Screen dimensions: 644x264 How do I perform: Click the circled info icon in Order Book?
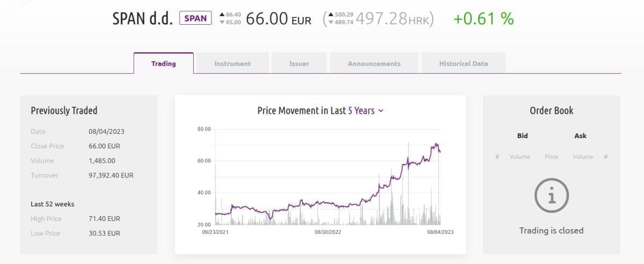(x=551, y=196)
